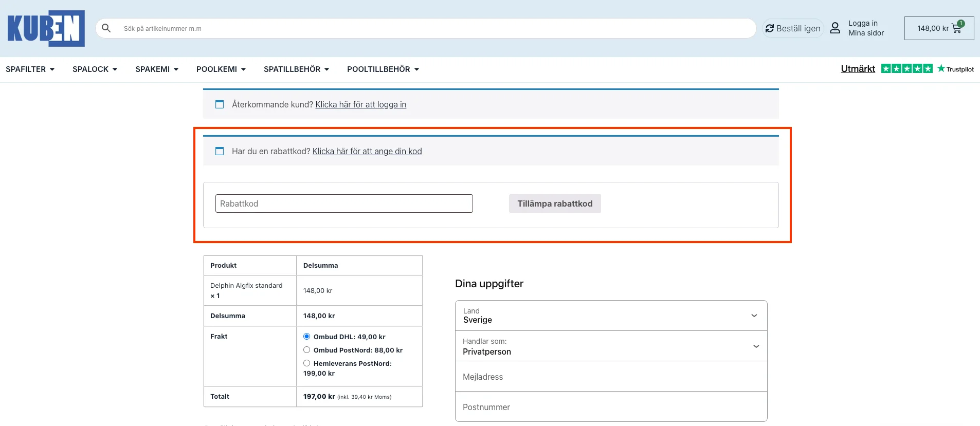
Task: Click the Rabattkod input field
Action: coord(344,203)
